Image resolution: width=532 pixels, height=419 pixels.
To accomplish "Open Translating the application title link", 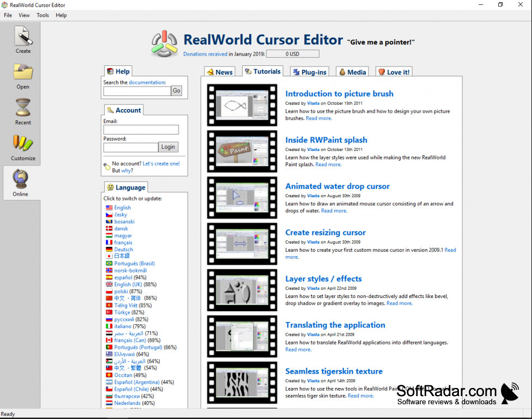I will [335, 325].
